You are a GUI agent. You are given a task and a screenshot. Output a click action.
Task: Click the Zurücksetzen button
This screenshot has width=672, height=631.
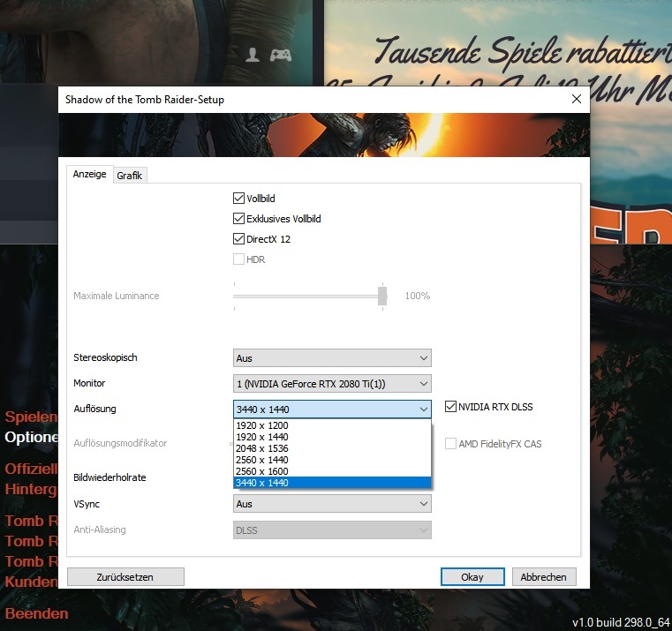pyautogui.click(x=125, y=577)
